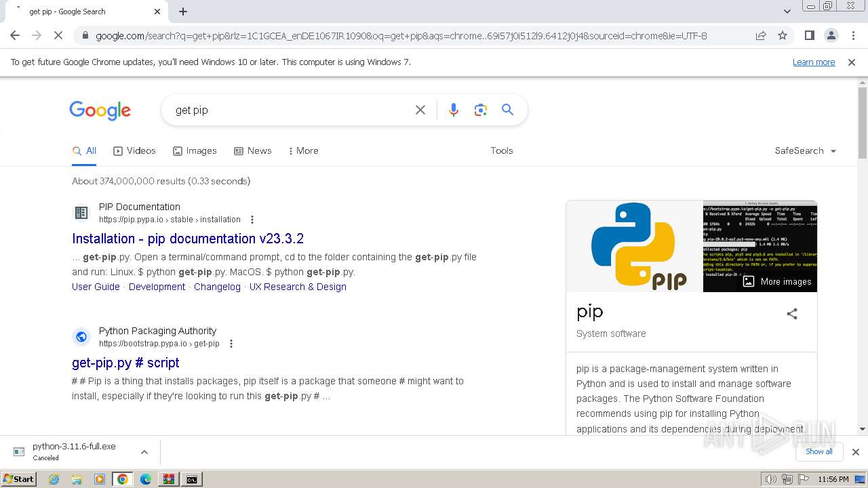Open Windows Media Player taskbar icon
The image size is (868, 488).
100,479
